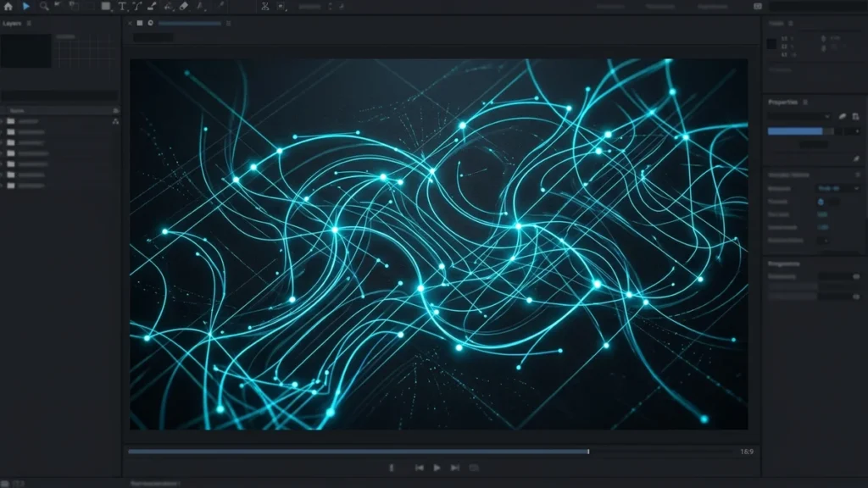Toggle the upper eye icon in bottom-right panel

tap(856, 276)
